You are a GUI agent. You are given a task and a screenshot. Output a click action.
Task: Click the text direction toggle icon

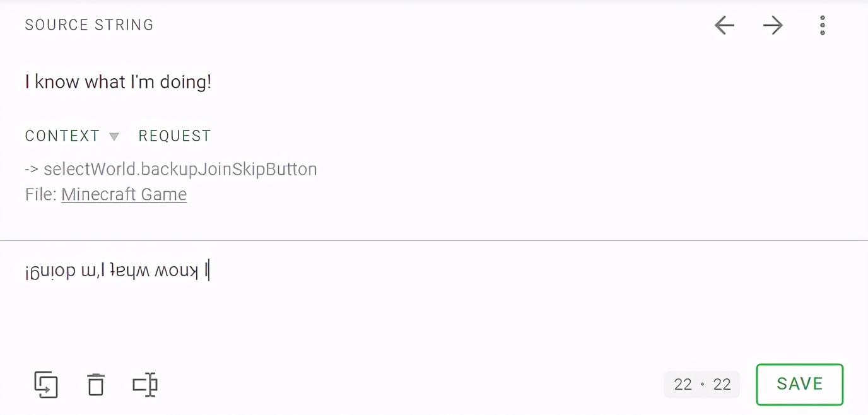tap(145, 385)
